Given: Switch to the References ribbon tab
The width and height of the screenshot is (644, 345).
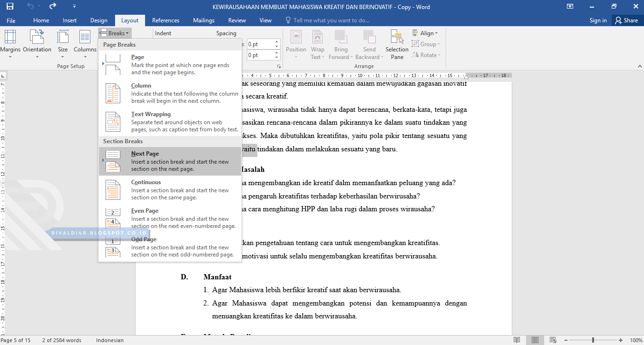Looking at the screenshot, I should 166,20.
